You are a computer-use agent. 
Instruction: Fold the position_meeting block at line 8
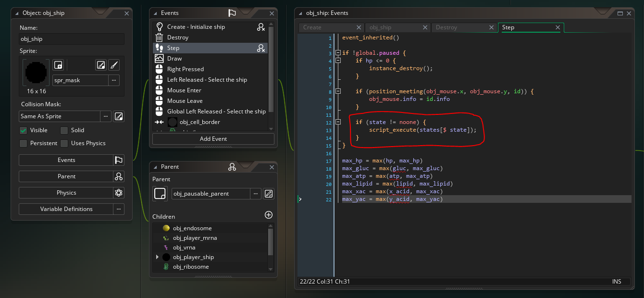pos(338,91)
